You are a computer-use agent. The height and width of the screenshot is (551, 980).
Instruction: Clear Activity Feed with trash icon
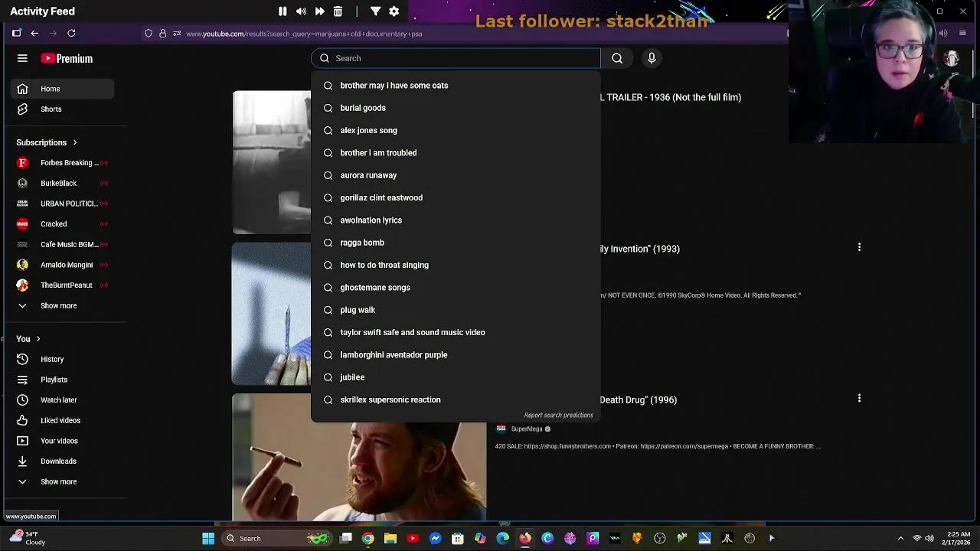click(338, 11)
